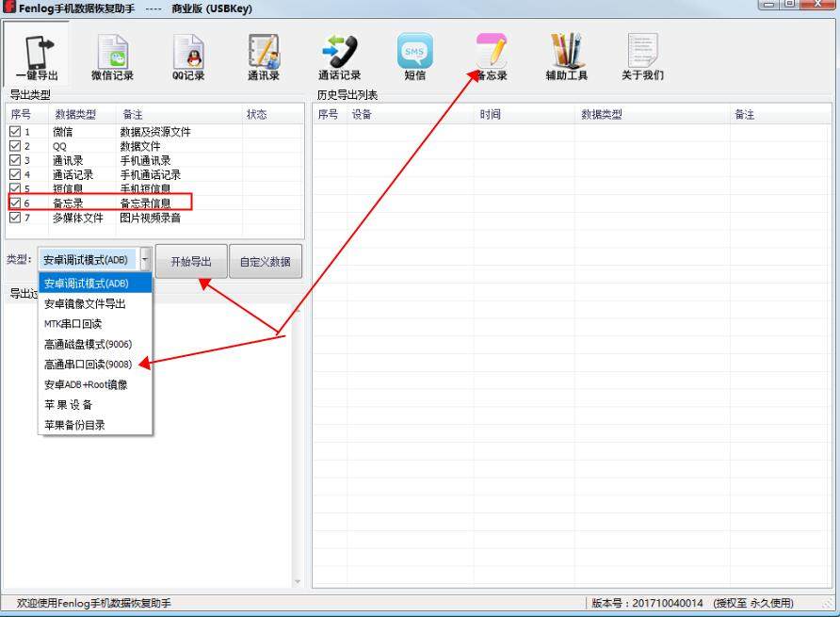The width and height of the screenshot is (840, 617).
Task: Click 手机通讯录 remark text
Action: (x=146, y=160)
